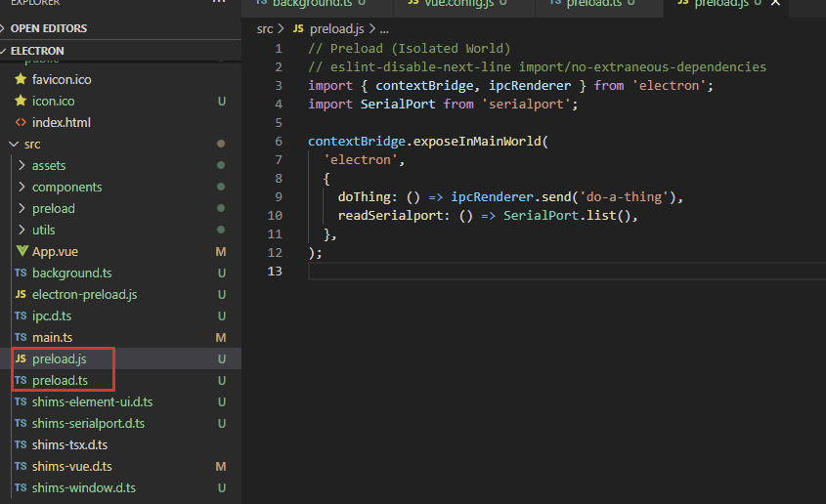
Task: Open electron-preload.js file
Action: point(120,295)
